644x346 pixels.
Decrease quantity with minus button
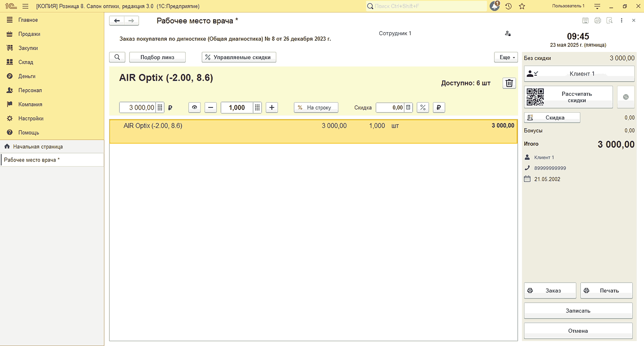click(211, 108)
